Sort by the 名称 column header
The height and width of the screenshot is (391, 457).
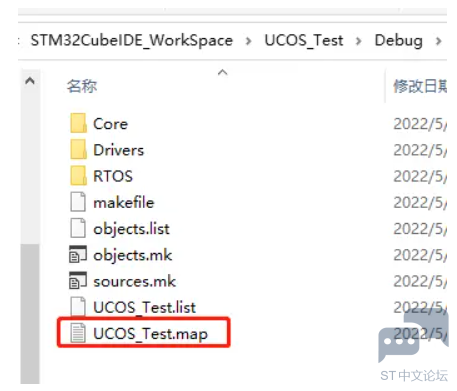pos(82,86)
